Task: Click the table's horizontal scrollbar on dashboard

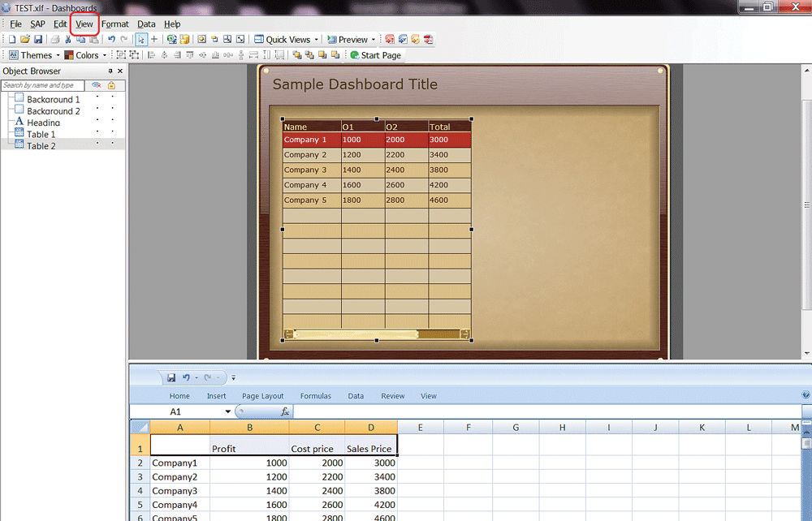Action: [376, 334]
